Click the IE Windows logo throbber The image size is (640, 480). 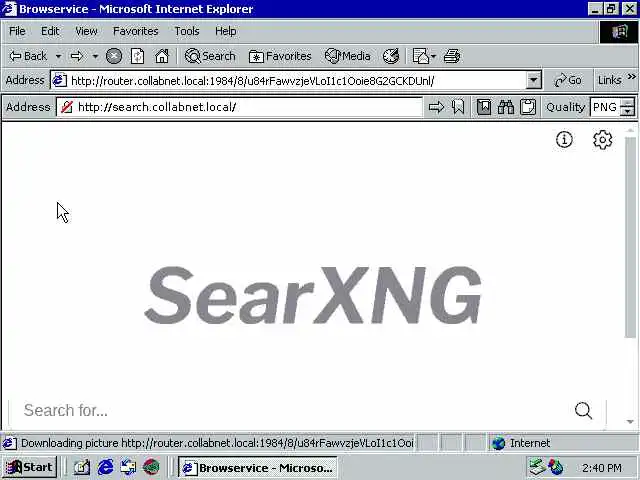tap(618, 31)
